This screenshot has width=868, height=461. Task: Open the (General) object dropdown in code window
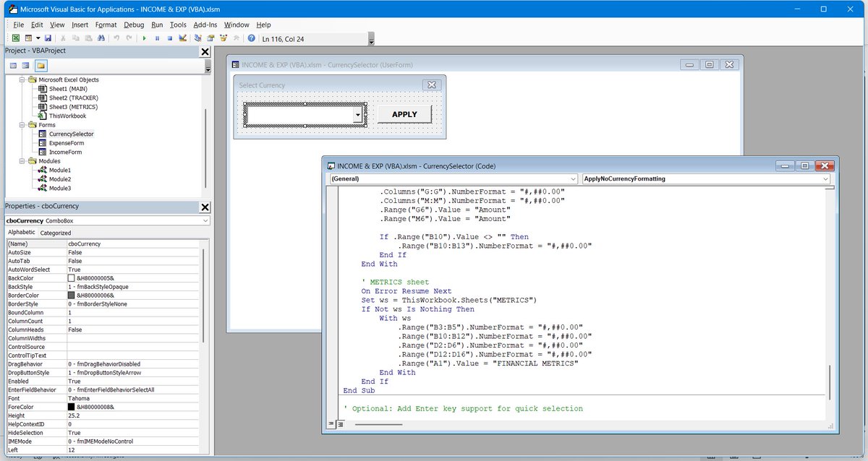pos(574,178)
